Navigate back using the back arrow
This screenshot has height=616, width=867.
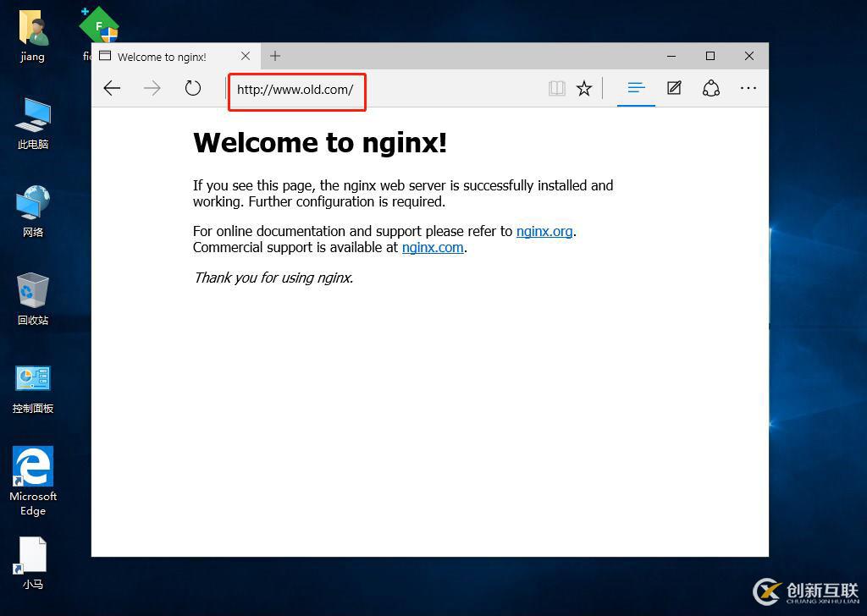pos(112,88)
